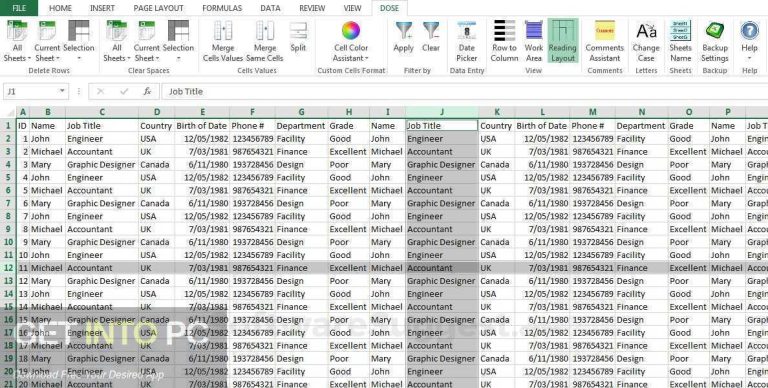Click cell H12 Excellent
Viewport: 768px width, 388px height.
point(348,268)
